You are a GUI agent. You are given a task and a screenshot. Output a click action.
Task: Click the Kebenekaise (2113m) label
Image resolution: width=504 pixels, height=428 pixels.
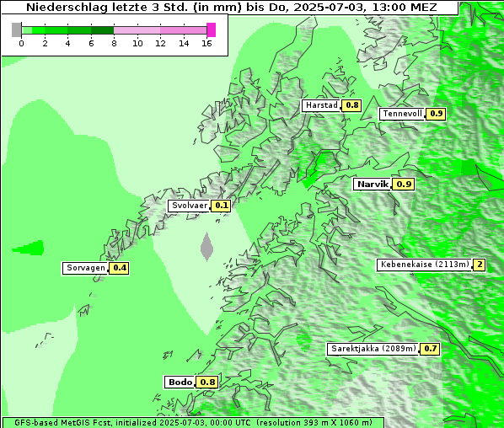[424, 265]
